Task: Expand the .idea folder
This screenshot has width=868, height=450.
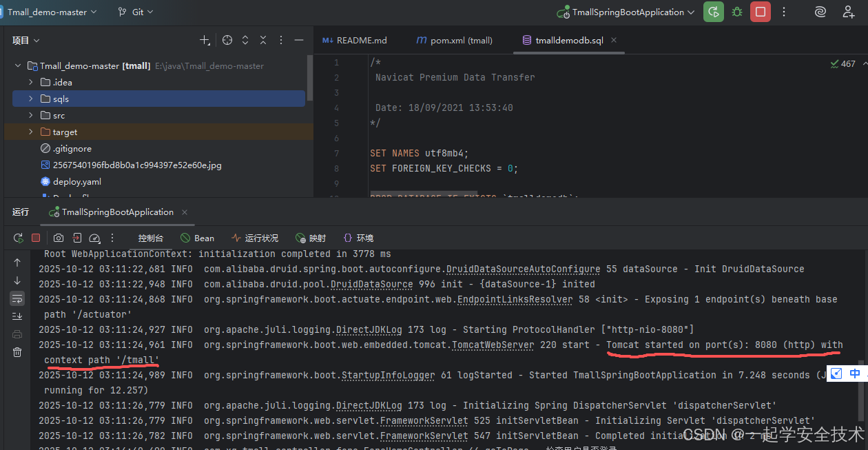Action: pyautogui.click(x=30, y=83)
